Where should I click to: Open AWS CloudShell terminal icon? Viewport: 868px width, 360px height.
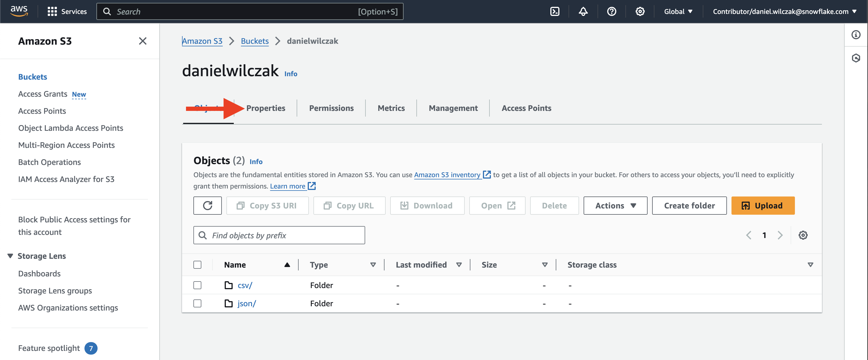pos(555,11)
